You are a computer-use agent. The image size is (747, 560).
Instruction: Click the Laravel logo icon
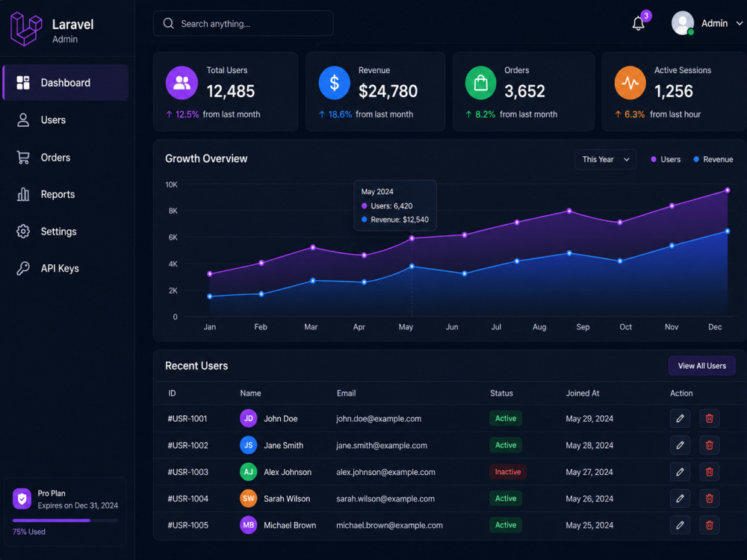point(26,28)
